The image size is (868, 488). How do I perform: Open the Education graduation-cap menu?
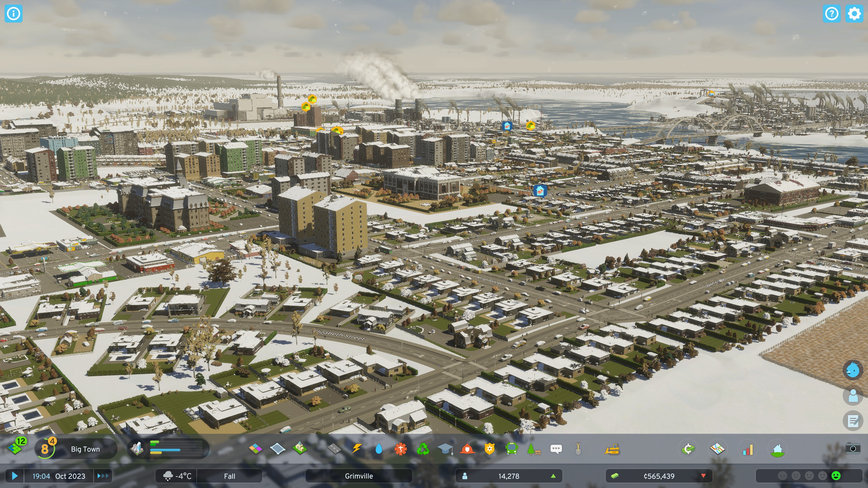[445, 449]
